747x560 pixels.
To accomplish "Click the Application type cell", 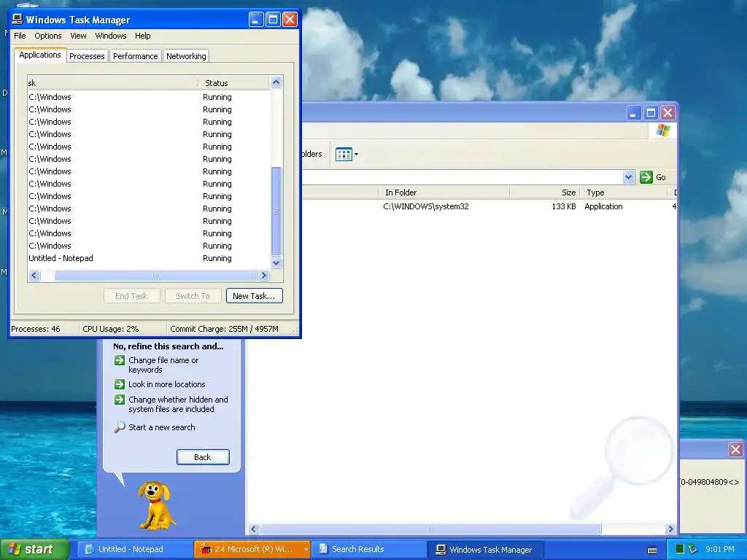I will pos(603,206).
